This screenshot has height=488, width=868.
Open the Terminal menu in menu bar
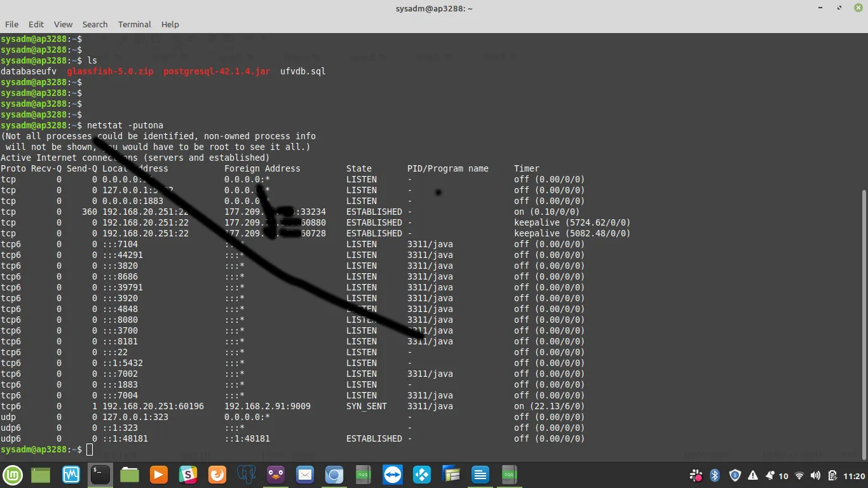pos(134,24)
